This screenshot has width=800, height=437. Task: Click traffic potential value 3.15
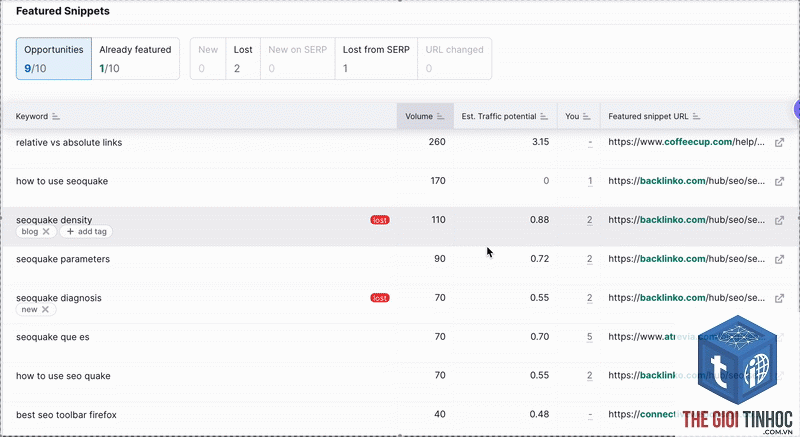(540, 142)
